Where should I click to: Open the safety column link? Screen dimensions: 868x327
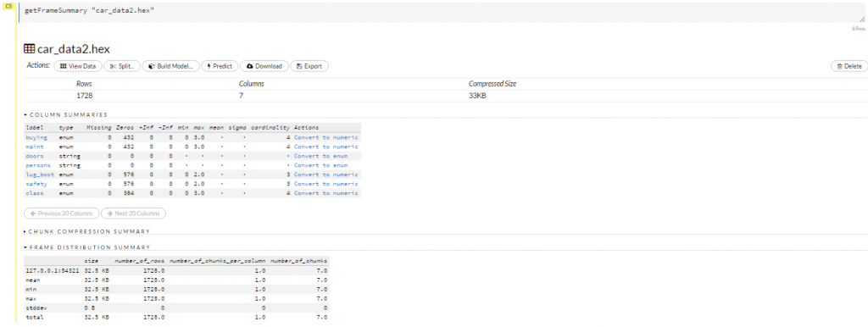pyautogui.click(x=36, y=184)
